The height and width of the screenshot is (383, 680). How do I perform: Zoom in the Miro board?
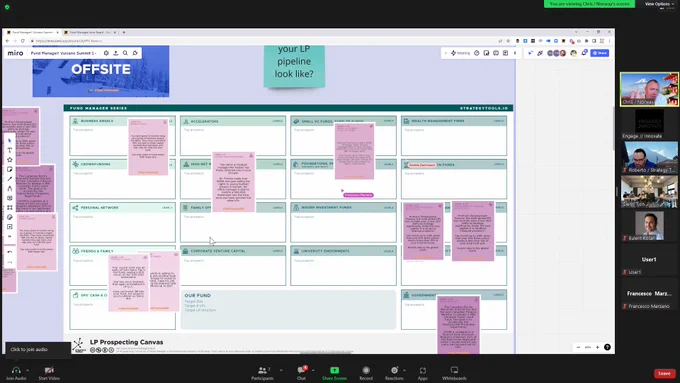[598, 347]
